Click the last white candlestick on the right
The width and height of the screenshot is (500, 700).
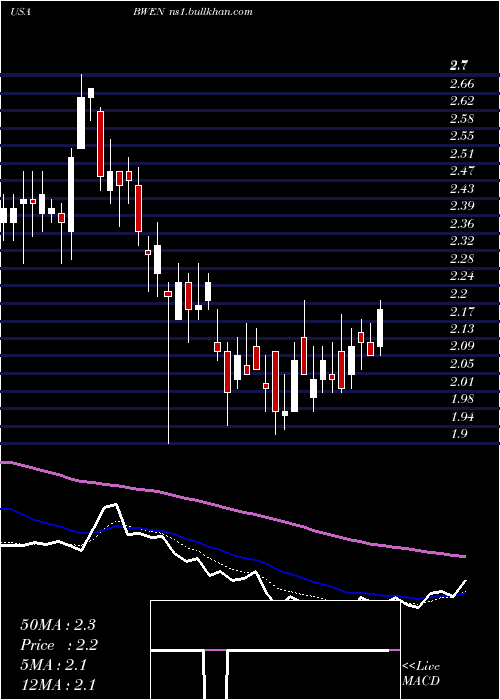(380, 328)
